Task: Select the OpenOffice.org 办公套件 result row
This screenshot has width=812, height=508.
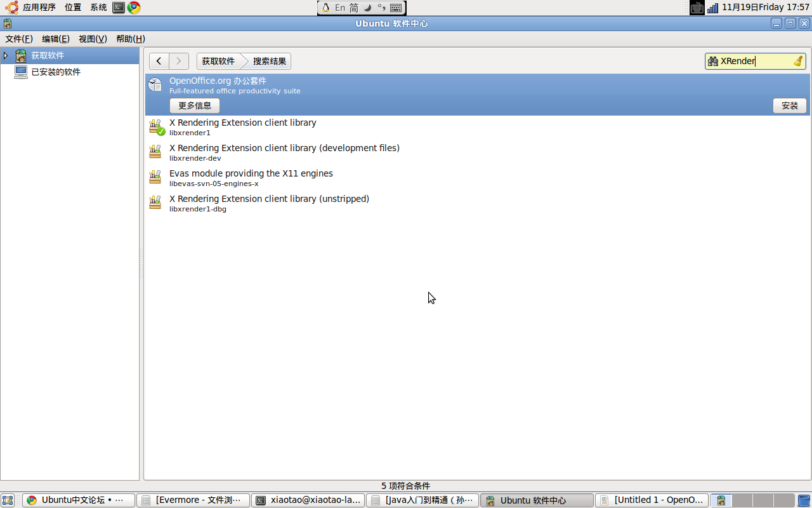Action: tap(477, 95)
